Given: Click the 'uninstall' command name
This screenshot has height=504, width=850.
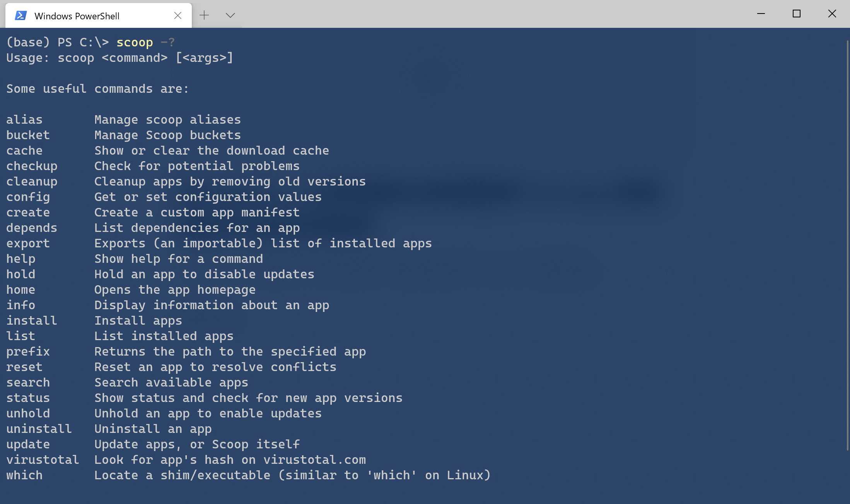Looking at the screenshot, I should tap(39, 429).
